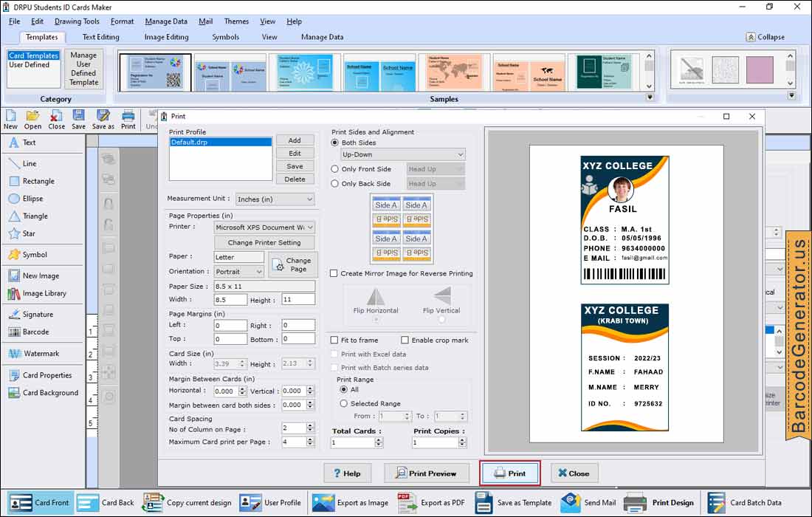This screenshot has width=812, height=517.
Task: Select the Line tool
Action: [23, 164]
